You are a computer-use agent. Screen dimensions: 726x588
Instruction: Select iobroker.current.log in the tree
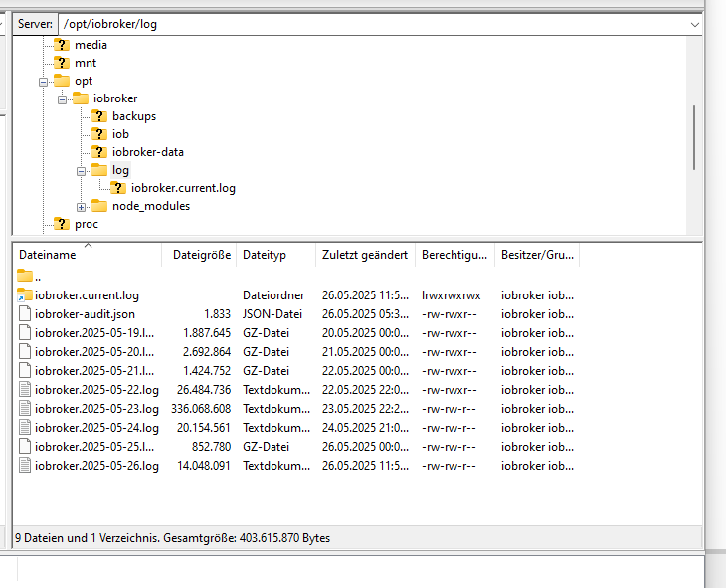(x=183, y=188)
